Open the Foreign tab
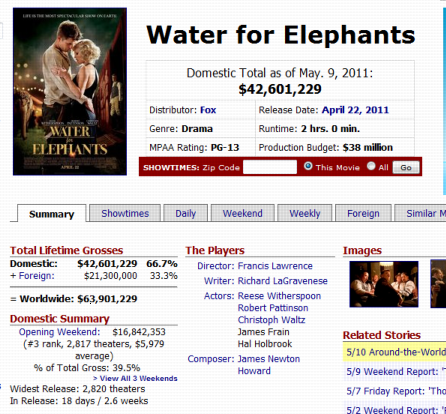 pyautogui.click(x=363, y=213)
